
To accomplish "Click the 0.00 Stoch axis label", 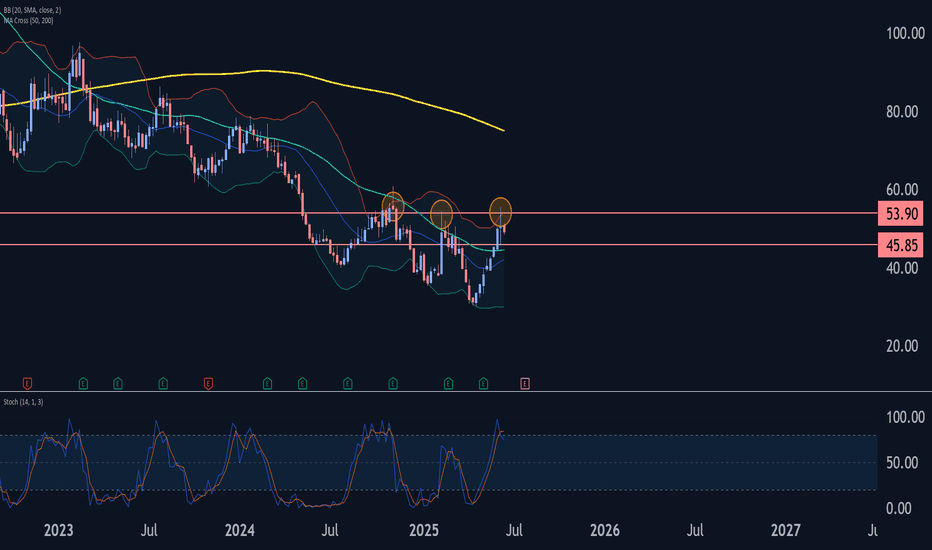I will tap(899, 508).
